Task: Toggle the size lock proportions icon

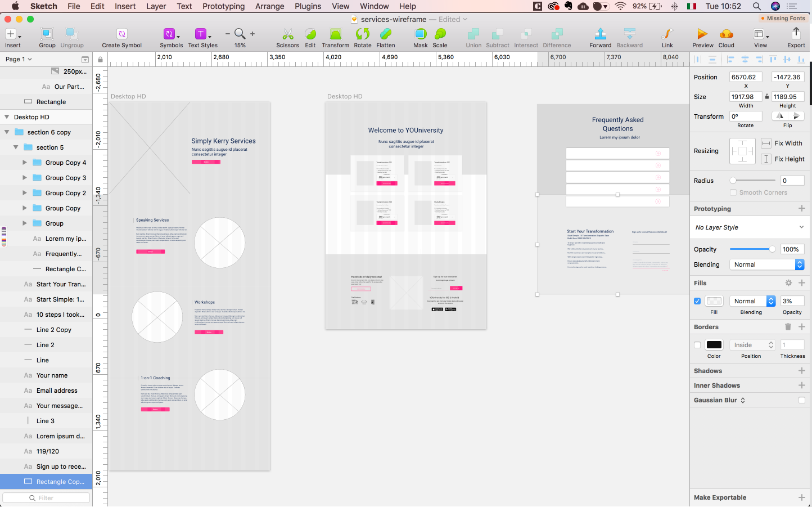Action: click(767, 97)
